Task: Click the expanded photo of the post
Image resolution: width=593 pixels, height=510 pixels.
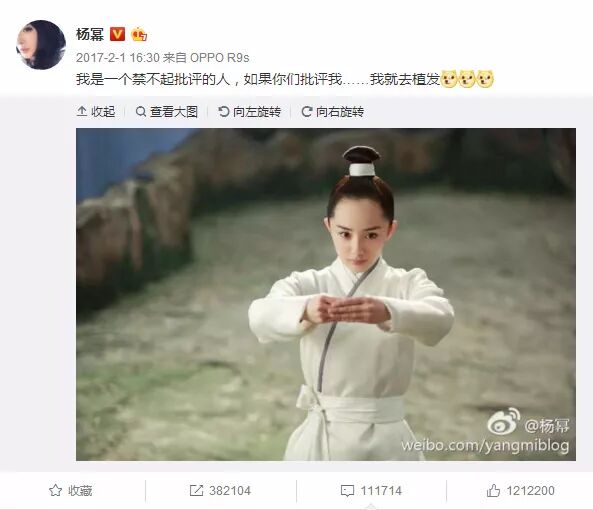Action: 326,294
